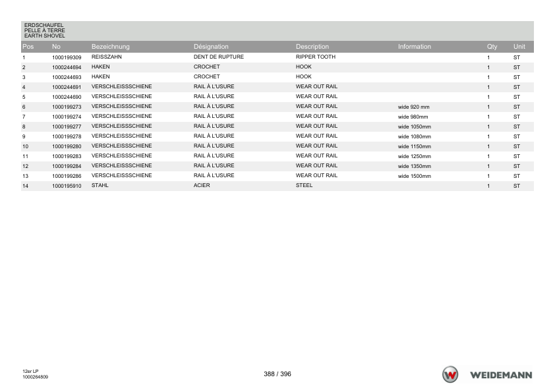This screenshot has width=555, height=392.
Task: Click the Weidemann logo icon
Action: [x=450, y=375]
